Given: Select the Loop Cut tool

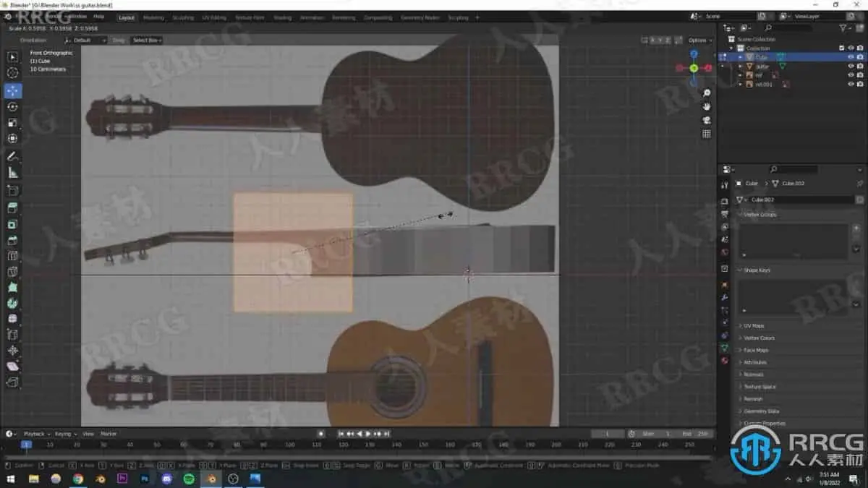Looking at the screenshot, I should point(12,256).
